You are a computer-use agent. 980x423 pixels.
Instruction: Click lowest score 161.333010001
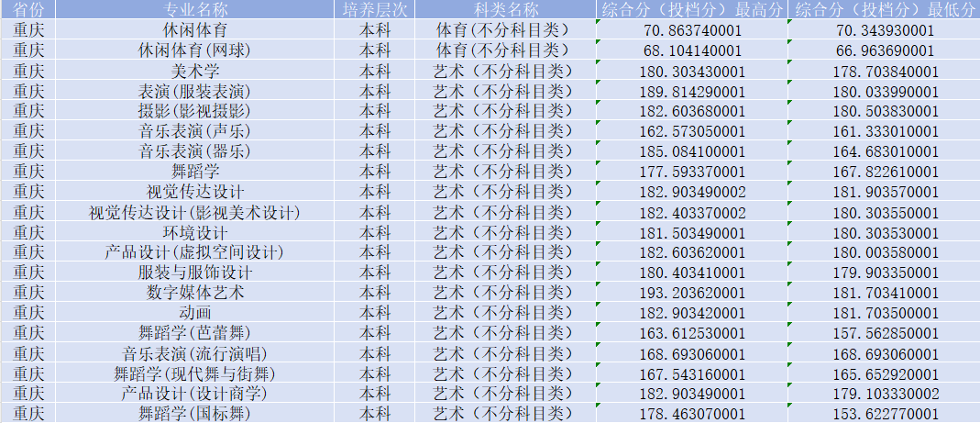[884, 131]
